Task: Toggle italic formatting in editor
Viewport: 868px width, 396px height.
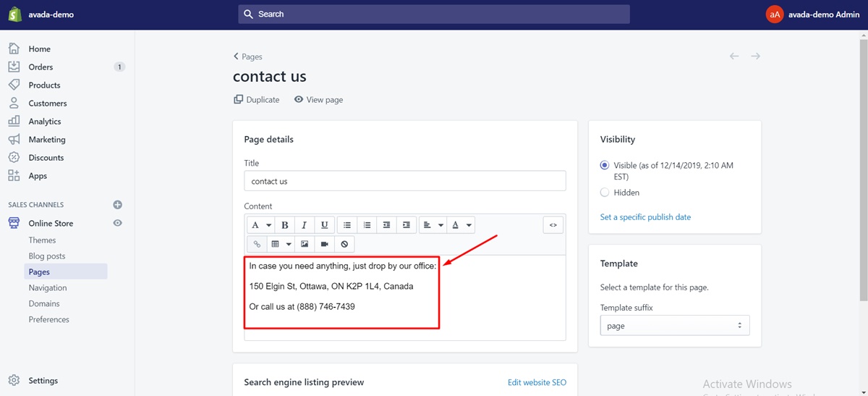Action: click(305, 225)
